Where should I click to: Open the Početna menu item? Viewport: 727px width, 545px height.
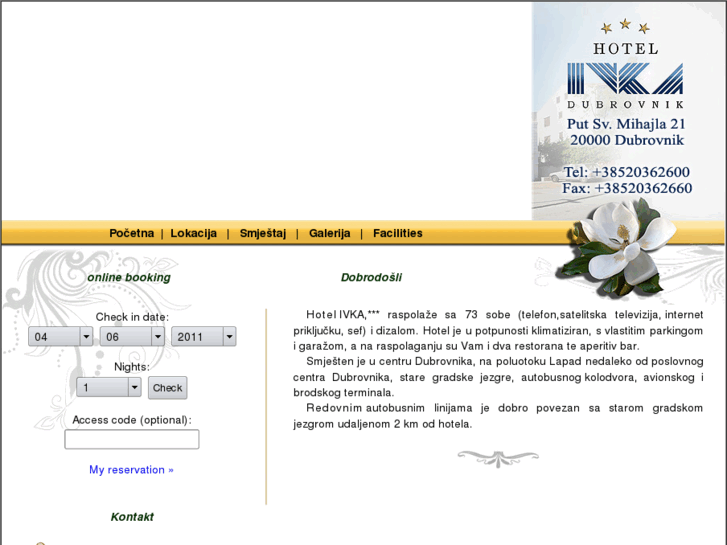[131, 233]
